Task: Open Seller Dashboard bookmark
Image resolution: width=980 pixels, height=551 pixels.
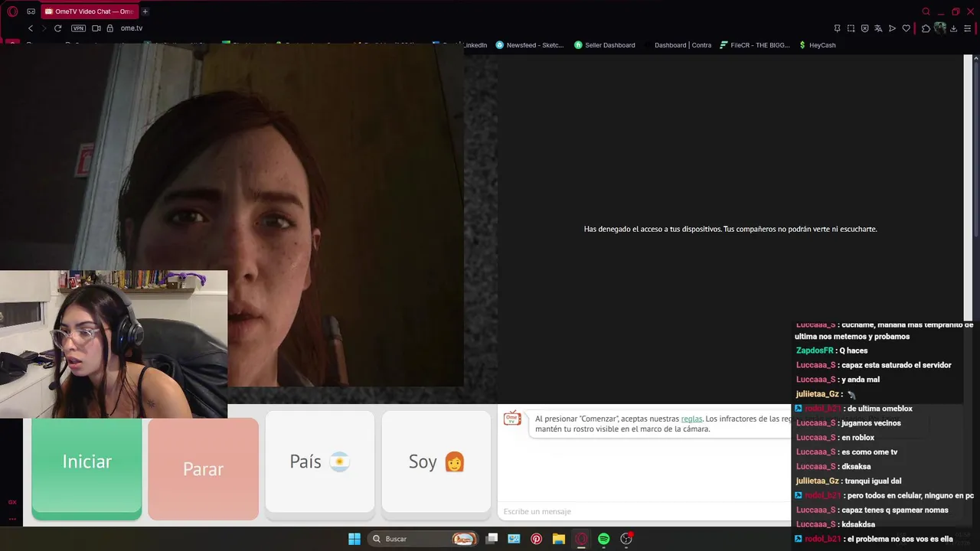Action: (605, 45)
